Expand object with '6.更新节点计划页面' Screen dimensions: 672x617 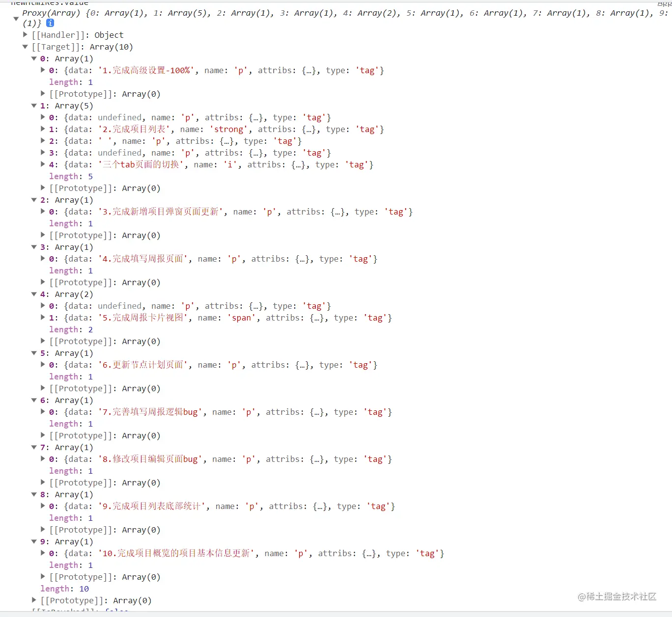(x=43, y=365)
